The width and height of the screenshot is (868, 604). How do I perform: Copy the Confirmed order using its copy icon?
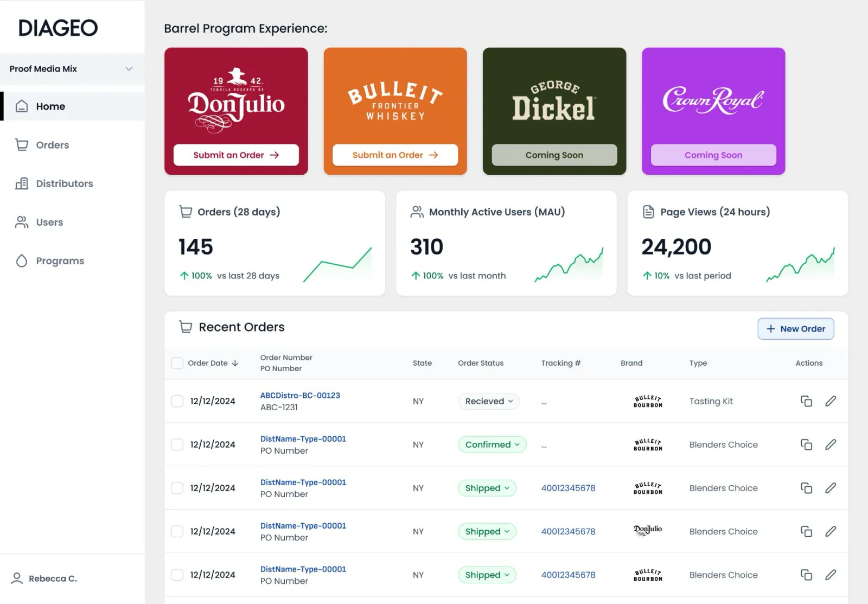(807, 444)
